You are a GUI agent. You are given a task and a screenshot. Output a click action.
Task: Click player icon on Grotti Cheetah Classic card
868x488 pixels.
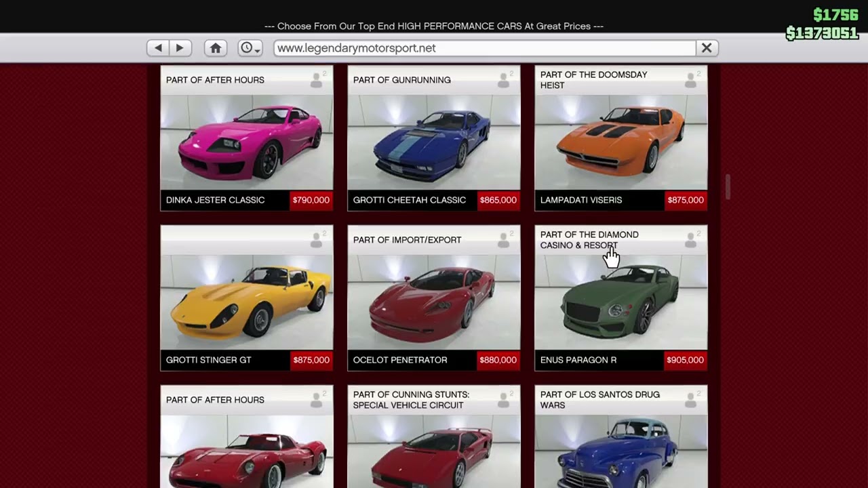pos(504,80)
